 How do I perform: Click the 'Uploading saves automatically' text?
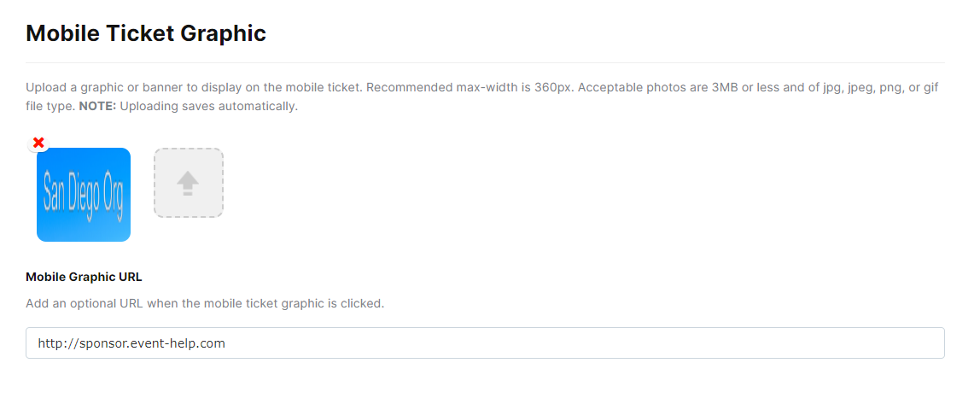[209, 106]
